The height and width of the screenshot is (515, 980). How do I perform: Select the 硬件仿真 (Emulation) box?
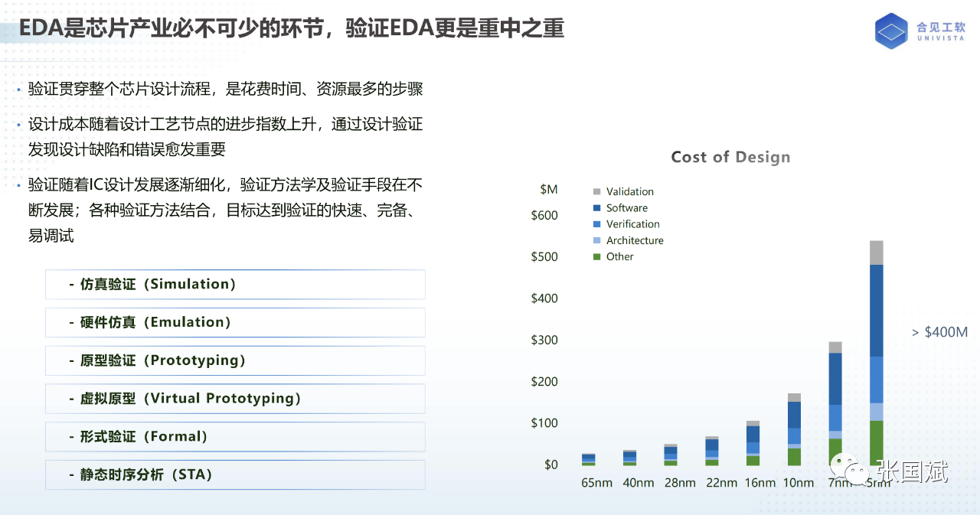[x=235, y=323]
